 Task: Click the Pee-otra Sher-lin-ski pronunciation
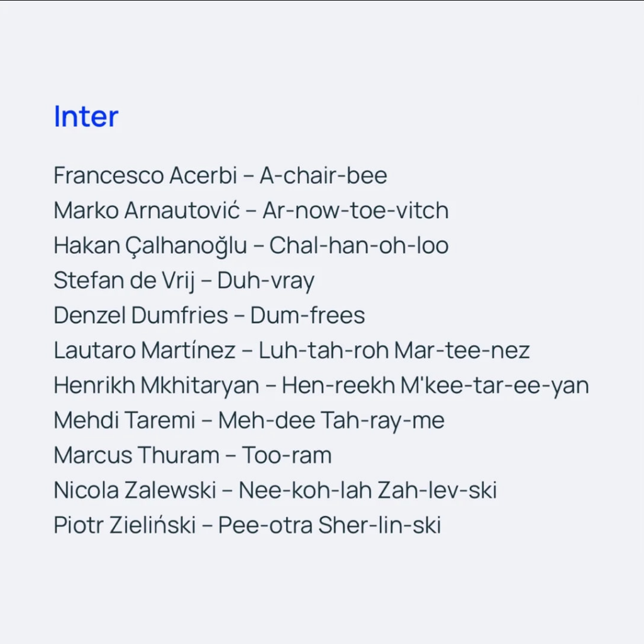pyautogui.click(x=330, y=525)
